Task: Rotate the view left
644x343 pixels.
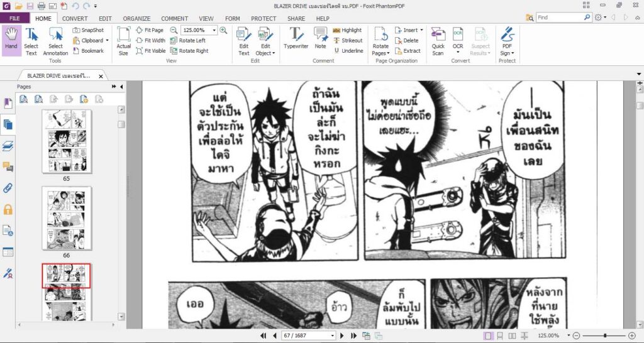Action: tap(187, 40)
